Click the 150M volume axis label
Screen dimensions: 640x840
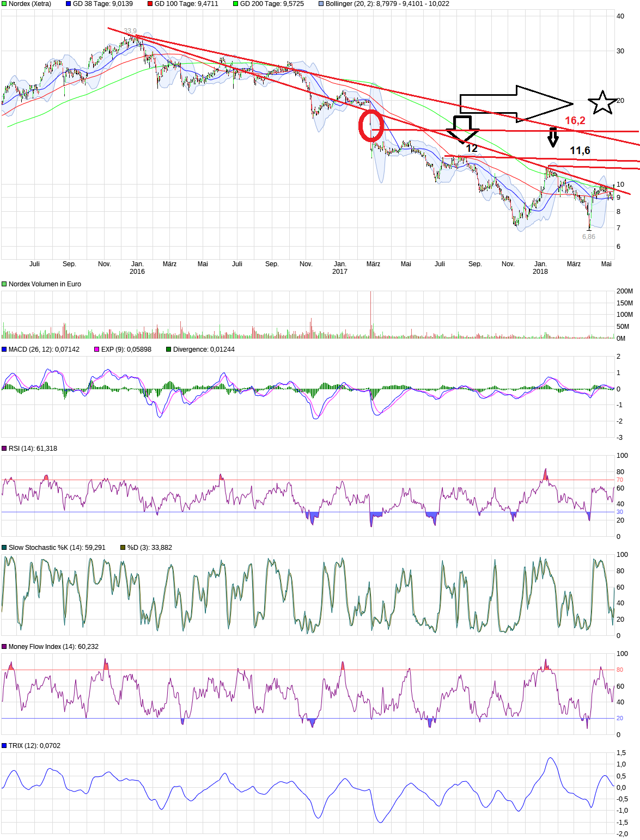[x=625, y=303]
